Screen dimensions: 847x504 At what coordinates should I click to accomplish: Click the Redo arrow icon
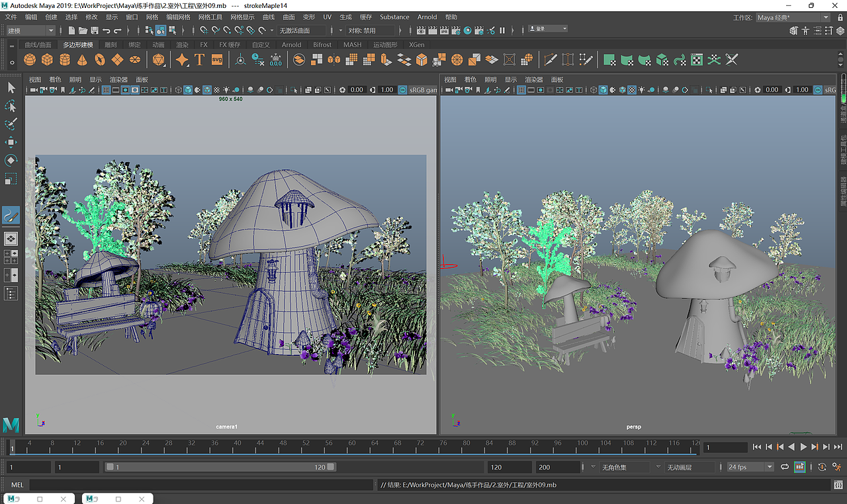(118, 30)
